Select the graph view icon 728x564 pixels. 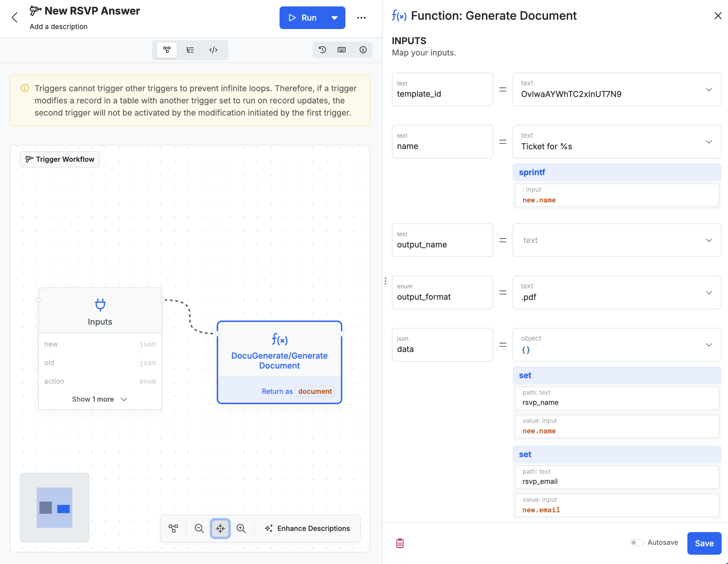pos(167,50)
